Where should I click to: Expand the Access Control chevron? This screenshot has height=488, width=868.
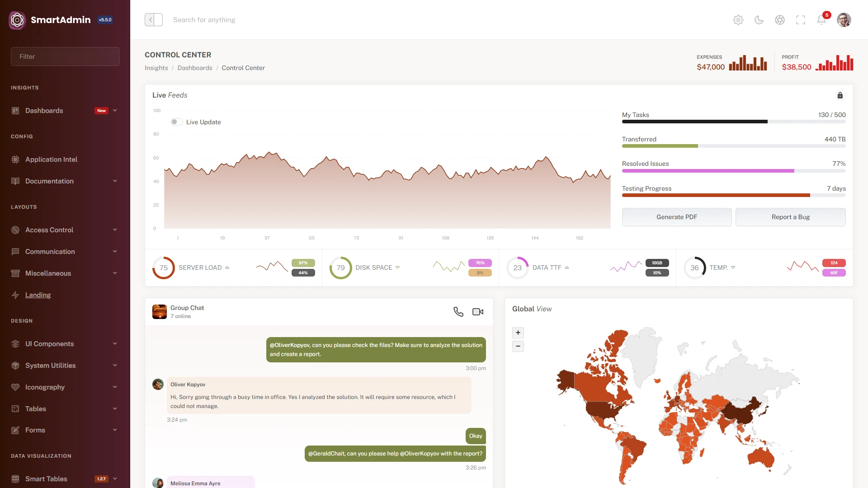click(115, 230)
